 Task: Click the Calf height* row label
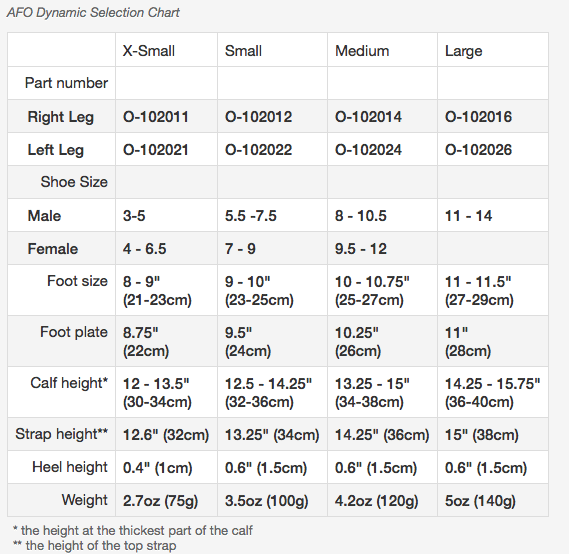click(x=69, y=383)
